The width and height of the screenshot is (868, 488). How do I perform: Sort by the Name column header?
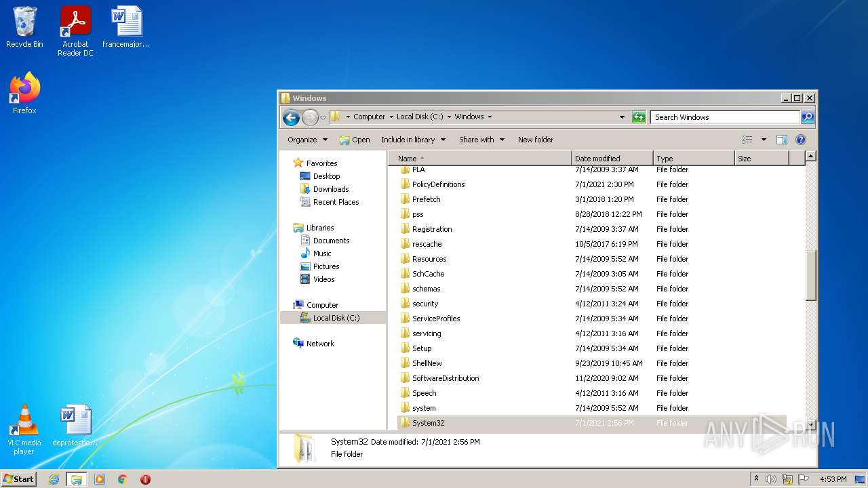click(x=480, y=158)
